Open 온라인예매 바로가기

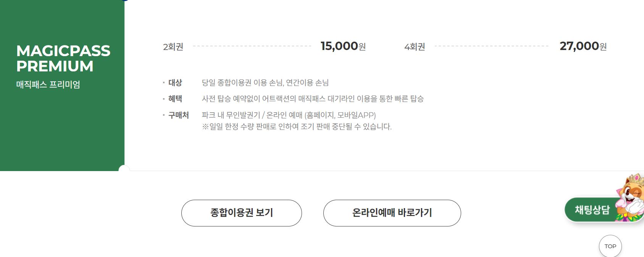click(x=392, y=213)
